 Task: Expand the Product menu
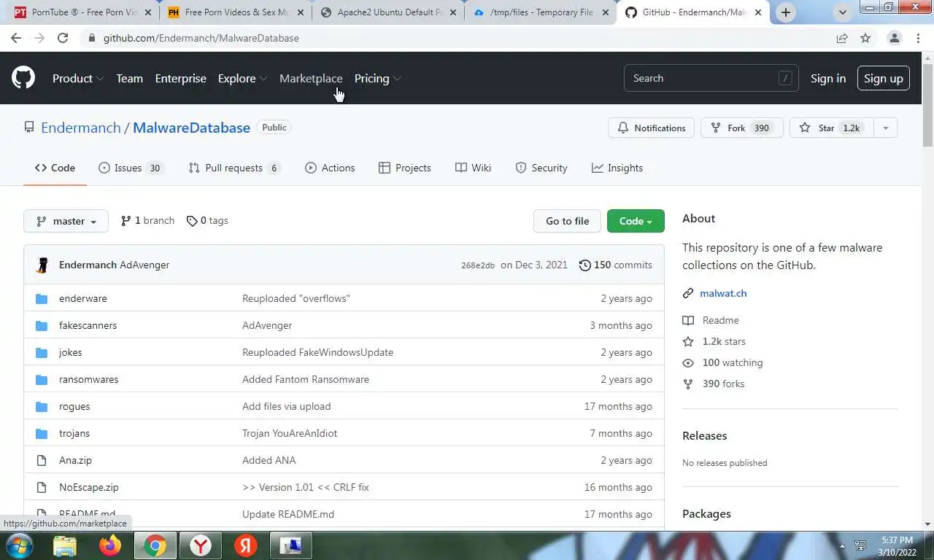78,78
